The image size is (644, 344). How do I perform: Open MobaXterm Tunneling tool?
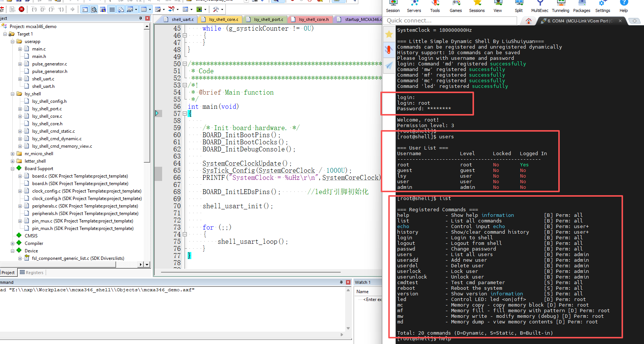pyautogui.click(x=560, y=6)
